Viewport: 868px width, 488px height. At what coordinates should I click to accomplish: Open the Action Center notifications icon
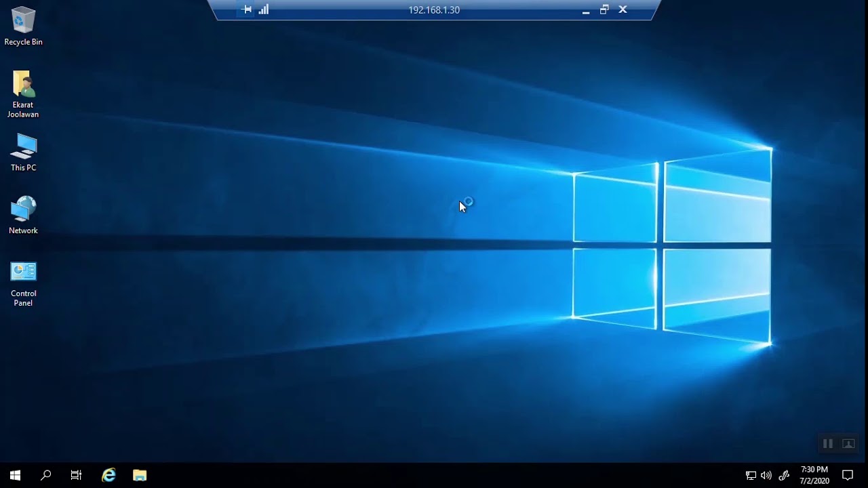(x=848, y=476)
